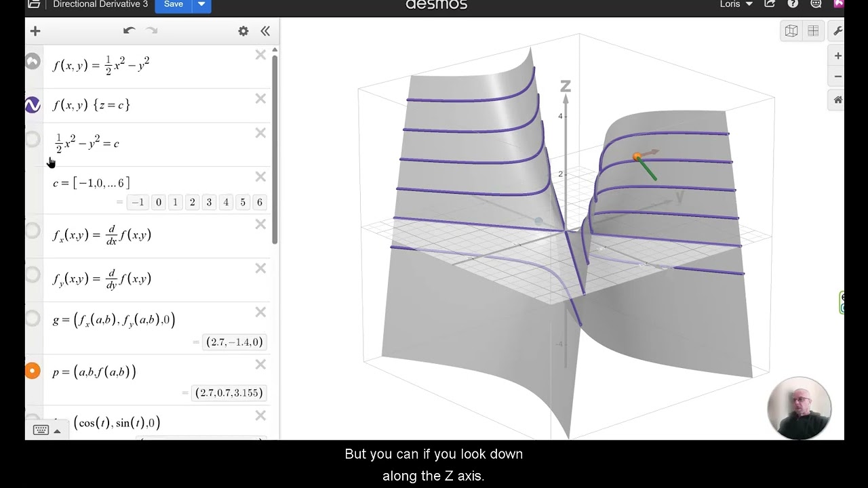Edit the c = [−1,0,...6] list definition
This screenshot has width=868, height=488.
[91, 183]
